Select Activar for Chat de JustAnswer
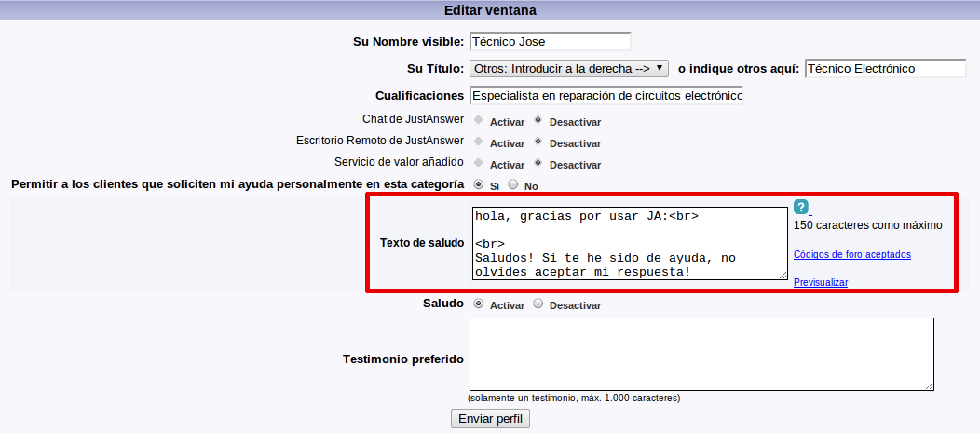 [x=479, y=120]
